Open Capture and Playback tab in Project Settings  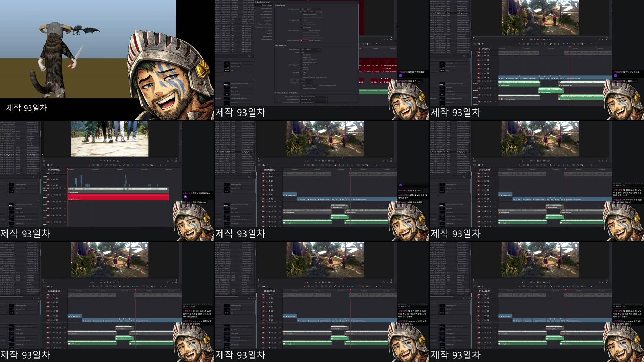tap(265, 24)
